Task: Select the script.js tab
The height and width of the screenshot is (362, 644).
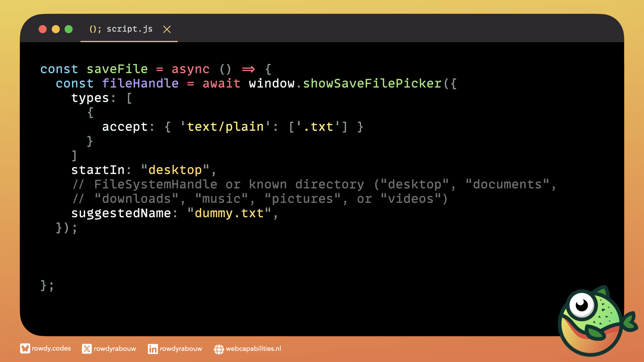Action: (129, 29)
